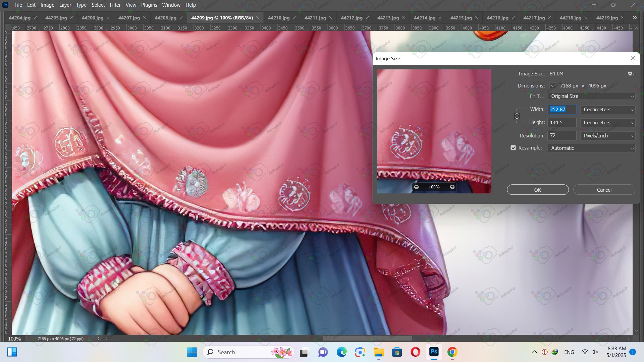Image resolution: width=644 pixels, height=362 pixels.
Task: Change Height unit Centimeters dropdown
Action: (x=608, y=123)
